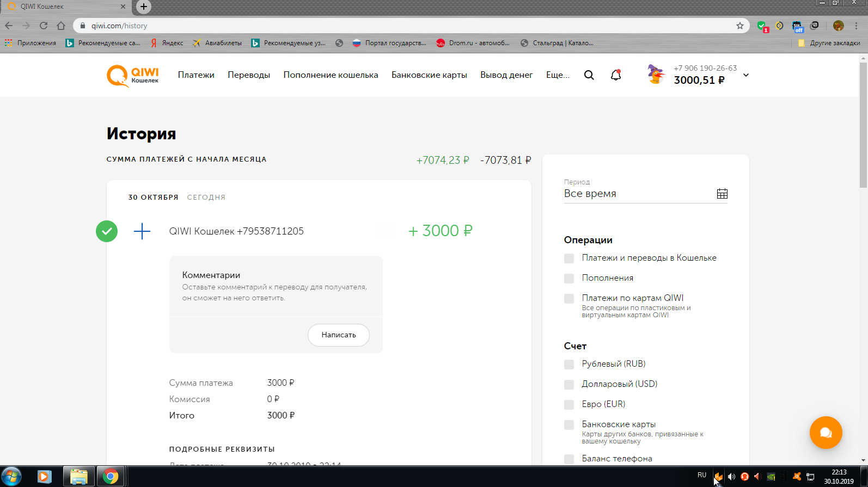This screenshot has width=868, height=487.
Task: Check Платежи и переводы в Кошельке
Action: coord(569,258)
